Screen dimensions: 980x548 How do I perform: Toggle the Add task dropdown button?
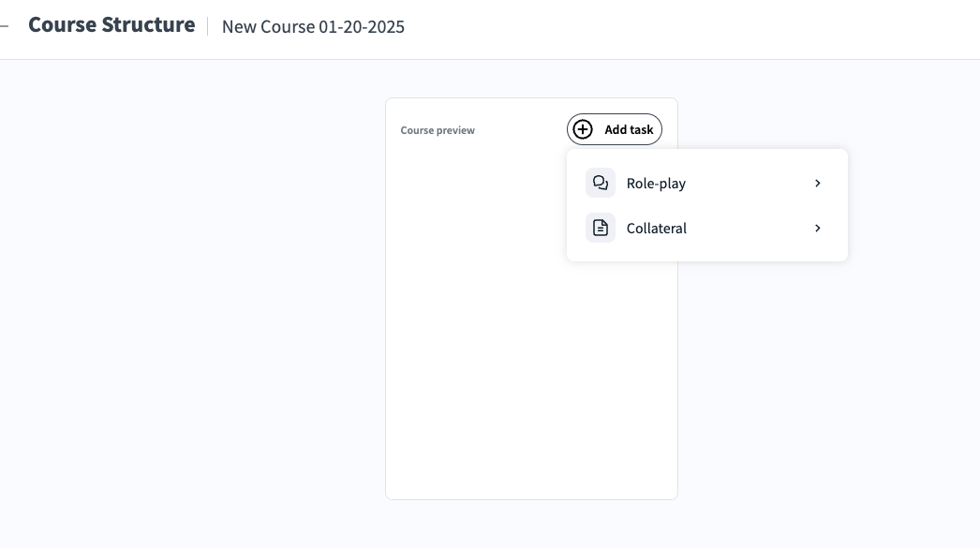[x=615, y=129]
